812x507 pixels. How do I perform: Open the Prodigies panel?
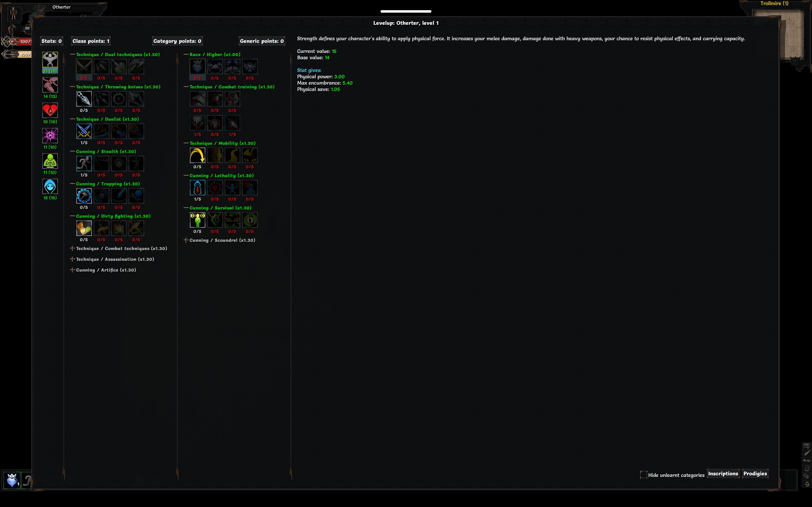click(x=755, y=473)
